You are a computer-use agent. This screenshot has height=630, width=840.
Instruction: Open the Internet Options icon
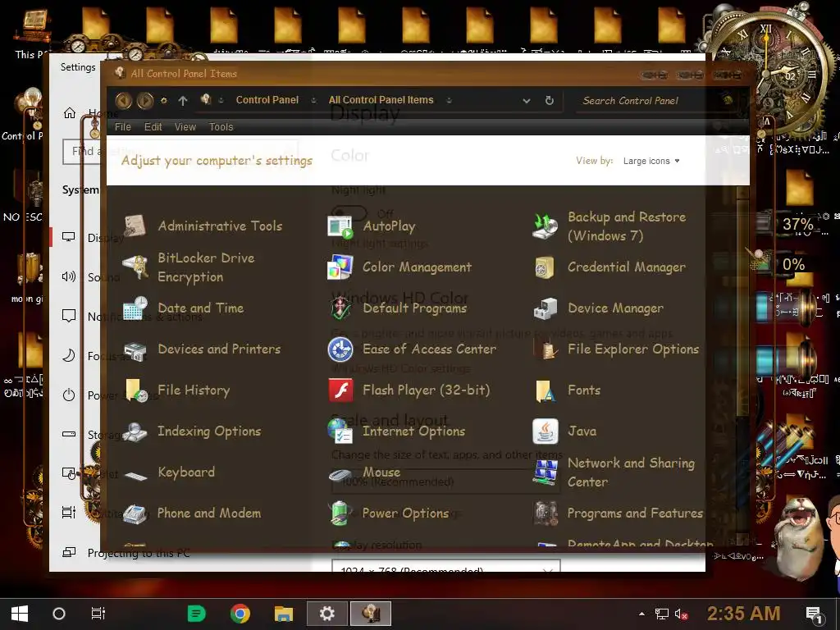340,431
